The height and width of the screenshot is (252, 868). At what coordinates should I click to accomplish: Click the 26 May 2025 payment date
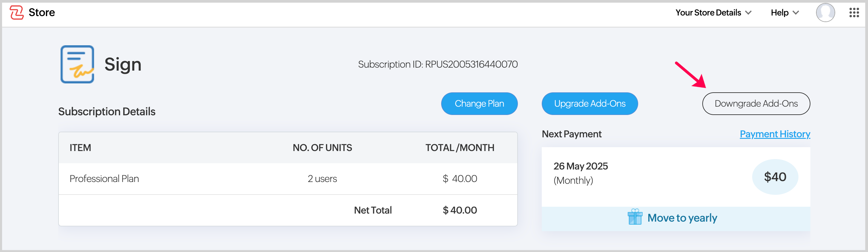pos(580,166)
